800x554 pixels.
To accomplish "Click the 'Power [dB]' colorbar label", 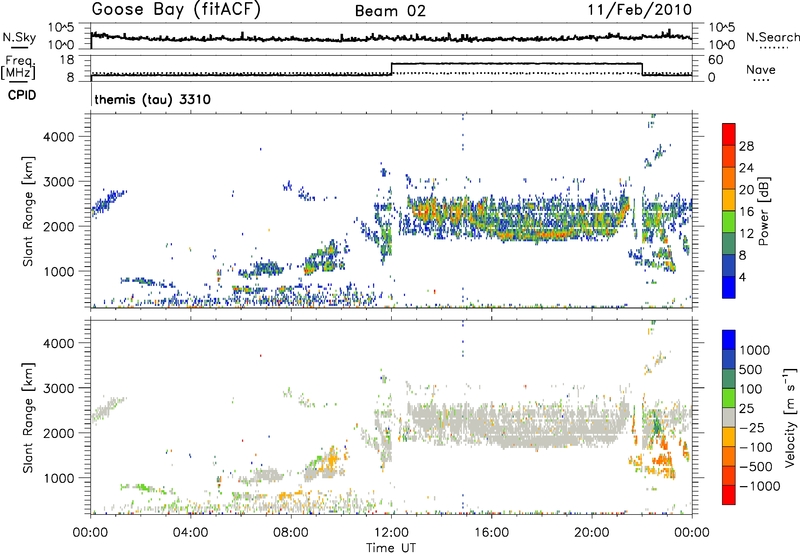I will (x=763, y=211).
